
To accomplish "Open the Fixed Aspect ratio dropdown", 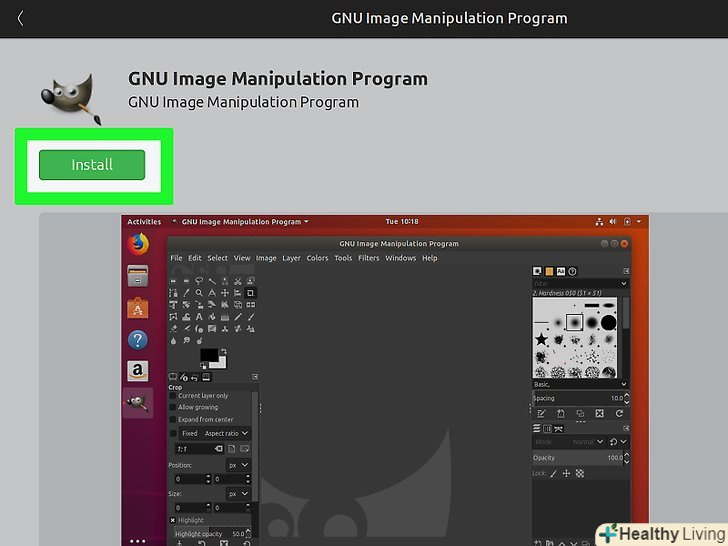I will click(215, 434).
